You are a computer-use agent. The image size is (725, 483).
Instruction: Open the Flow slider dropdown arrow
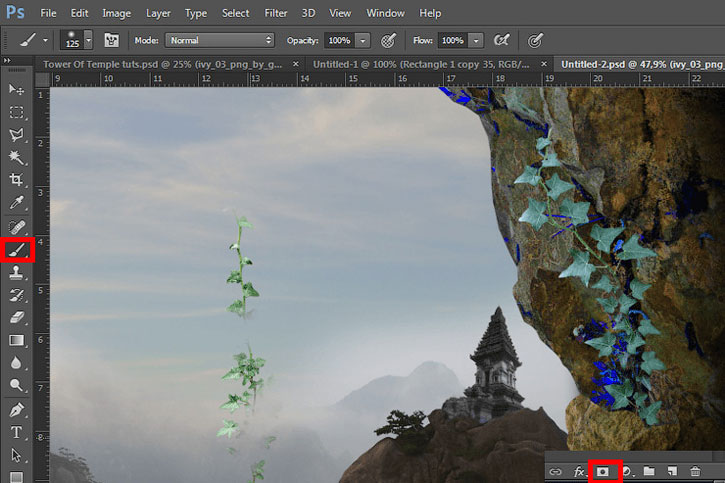(x=476, y=41)
